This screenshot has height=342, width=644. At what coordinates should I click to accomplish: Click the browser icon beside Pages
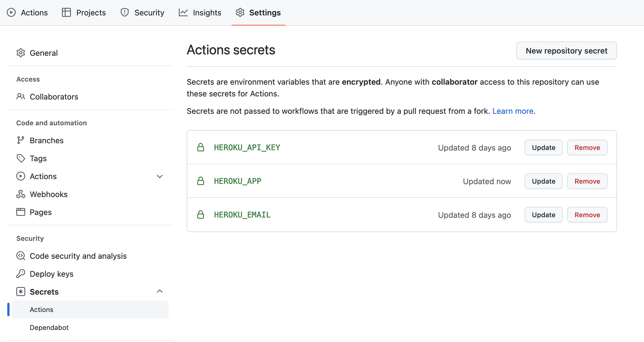pos(21,212)
